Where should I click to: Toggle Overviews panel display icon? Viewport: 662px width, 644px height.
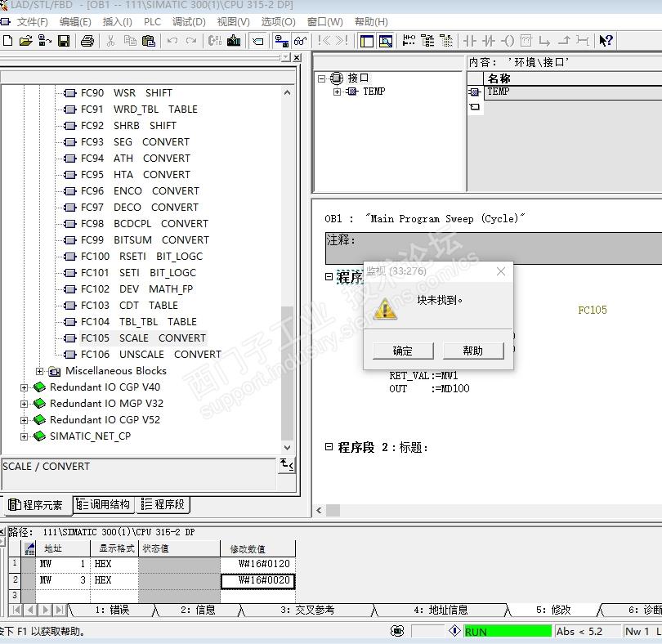[x=366, y=41]
